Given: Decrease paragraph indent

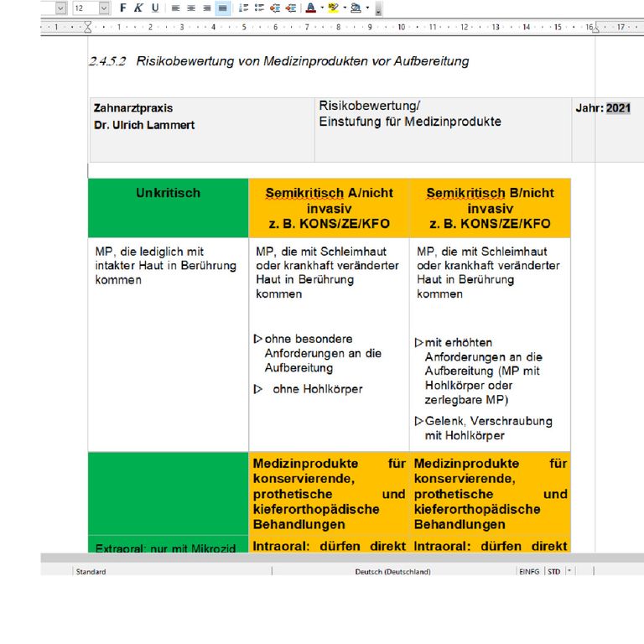Looking at the screenshot, I should point(275,8).
